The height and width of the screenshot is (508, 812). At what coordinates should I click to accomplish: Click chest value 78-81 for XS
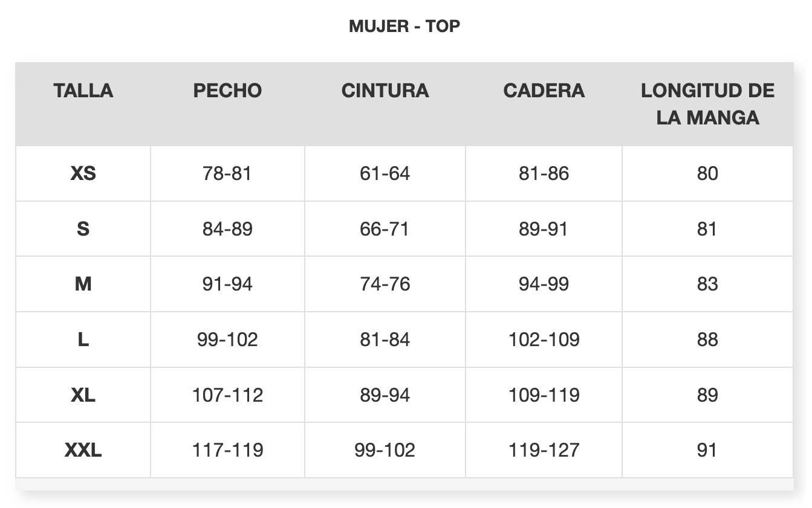(227, 174)
